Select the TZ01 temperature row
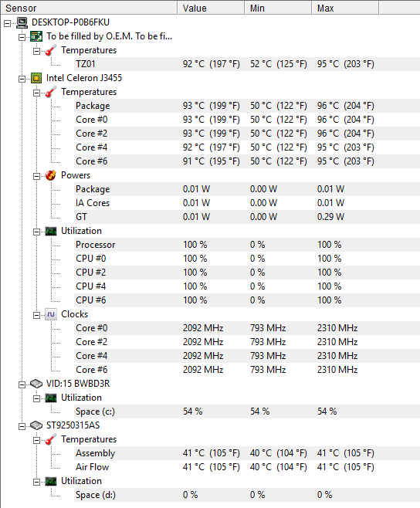The image size is (420, 508). click(247, 64)
